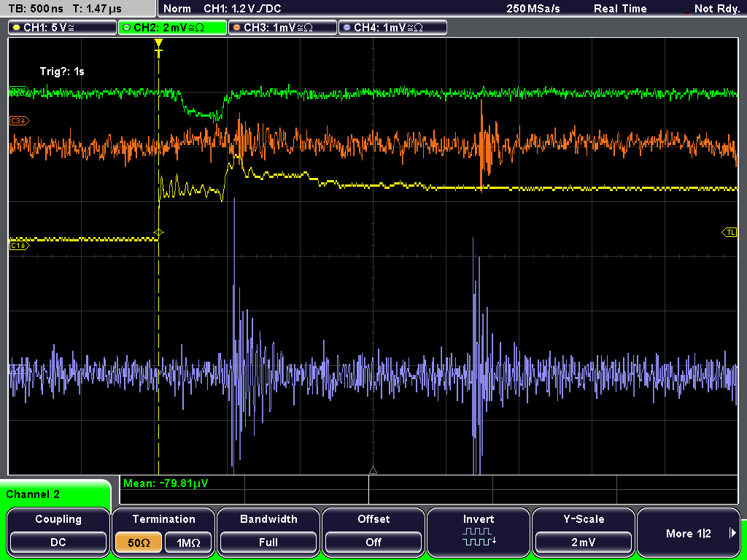Toggle the Invert waveform button
Screen dimensions: 747x560
(479, 532)
